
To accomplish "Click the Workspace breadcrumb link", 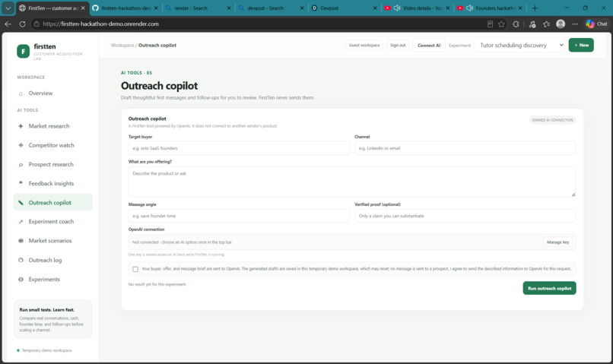I will tap(122, 46).
